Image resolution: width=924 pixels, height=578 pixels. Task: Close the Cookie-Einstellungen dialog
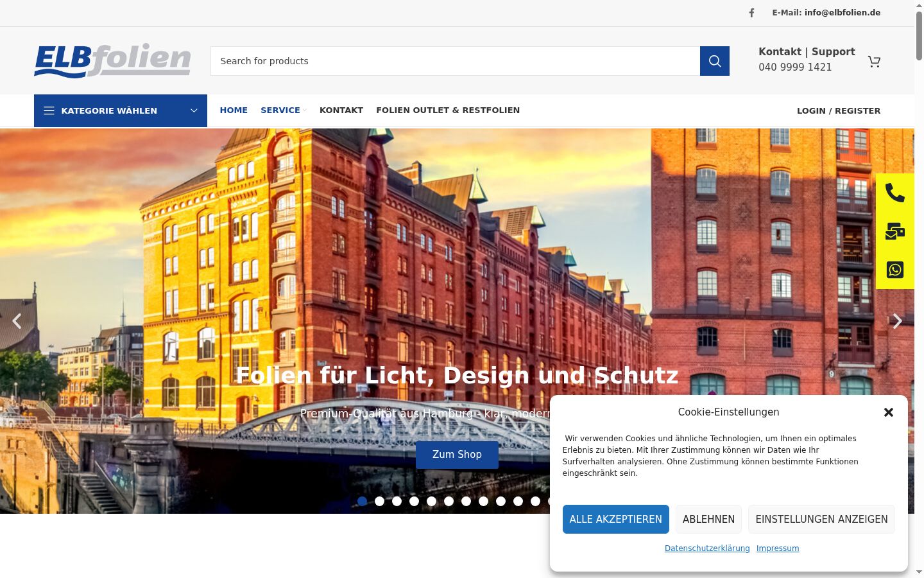889,412
